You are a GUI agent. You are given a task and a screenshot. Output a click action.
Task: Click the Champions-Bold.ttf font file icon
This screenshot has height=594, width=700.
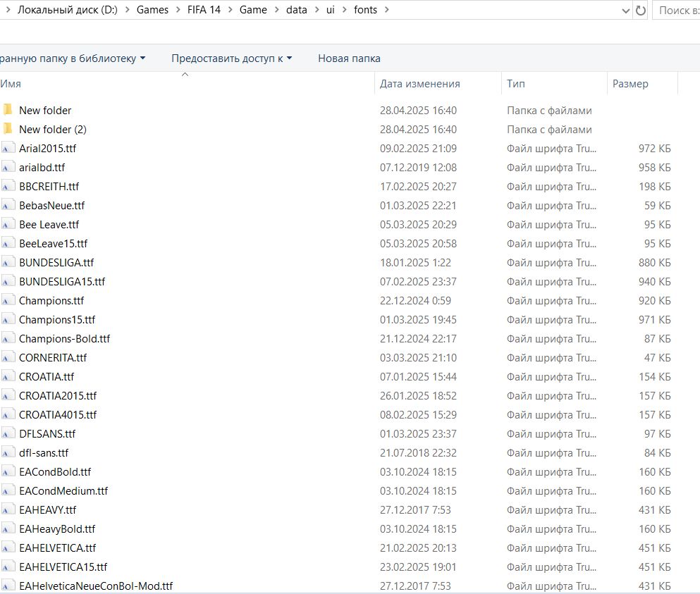click(x=8, y=339)
